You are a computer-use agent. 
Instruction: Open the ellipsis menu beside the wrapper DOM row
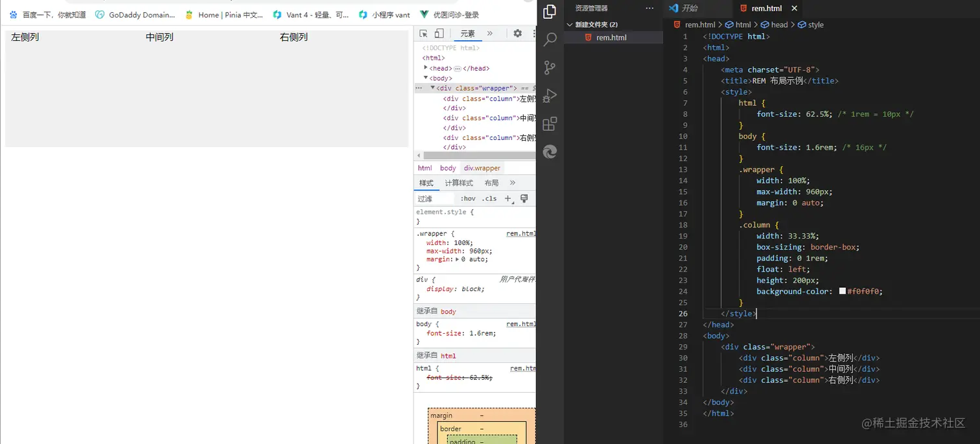point(419,88)
